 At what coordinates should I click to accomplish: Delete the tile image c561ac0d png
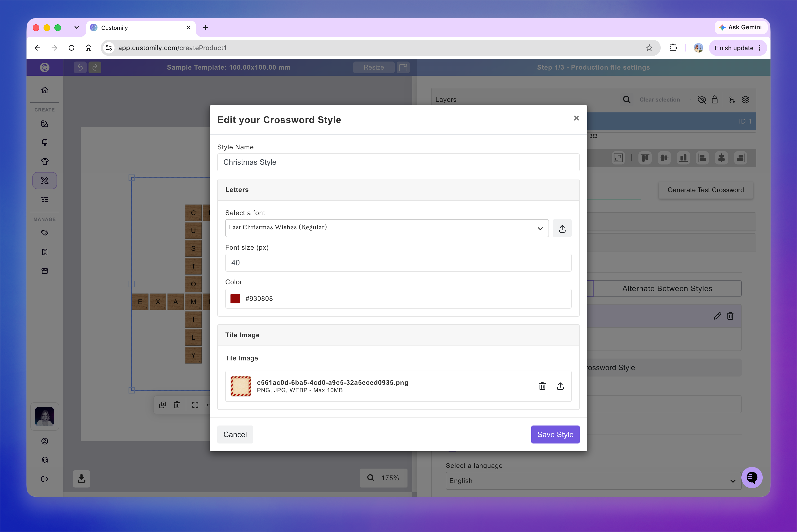tap(542, 386)
